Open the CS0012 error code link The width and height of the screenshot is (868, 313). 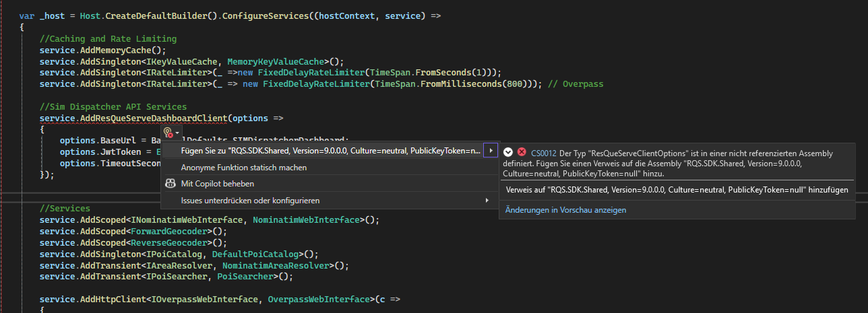[x=544, y=153]
